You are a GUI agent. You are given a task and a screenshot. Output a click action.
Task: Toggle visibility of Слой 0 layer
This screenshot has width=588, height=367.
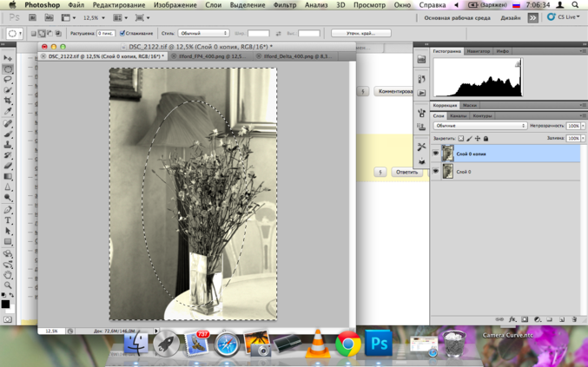(x=436, y=172)
